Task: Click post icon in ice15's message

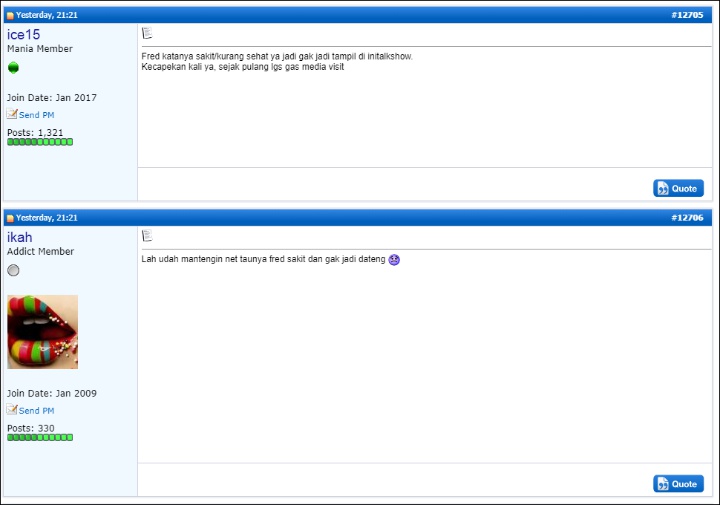Action: 147,33
